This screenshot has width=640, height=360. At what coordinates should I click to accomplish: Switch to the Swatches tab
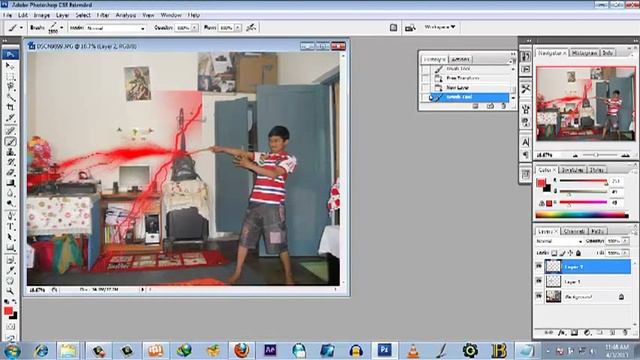click(x=572, y=169)
